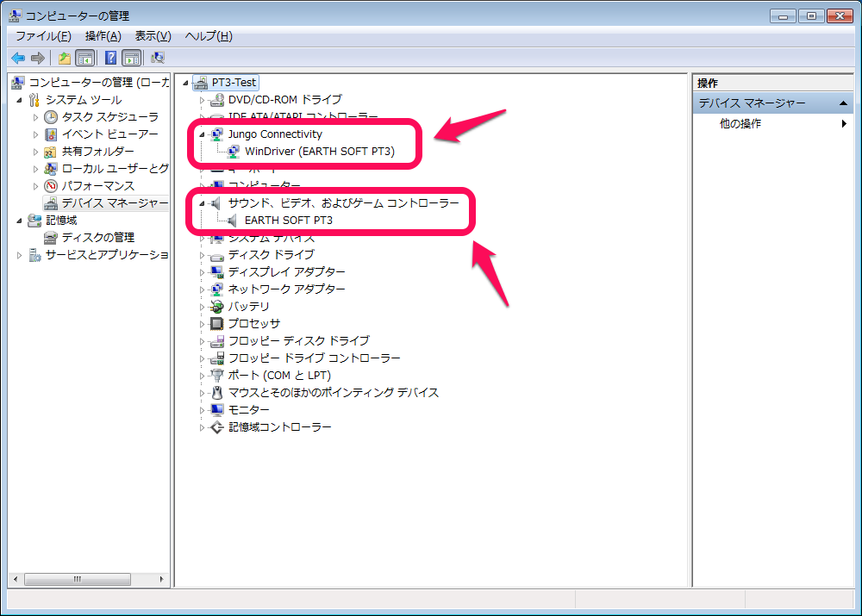862x616 pixels.
Task: Collapse the 記憶域 node in left tree
Action: tap(19, 221)
